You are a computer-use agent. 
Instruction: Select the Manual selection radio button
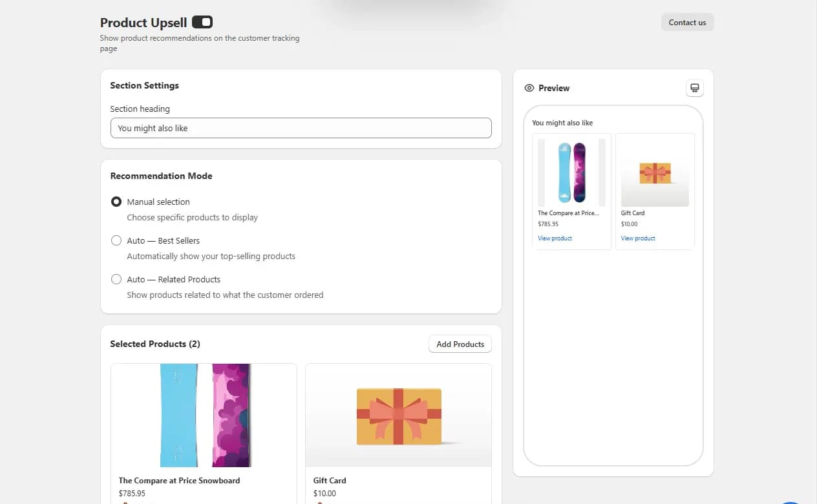(x=116, y=202)
